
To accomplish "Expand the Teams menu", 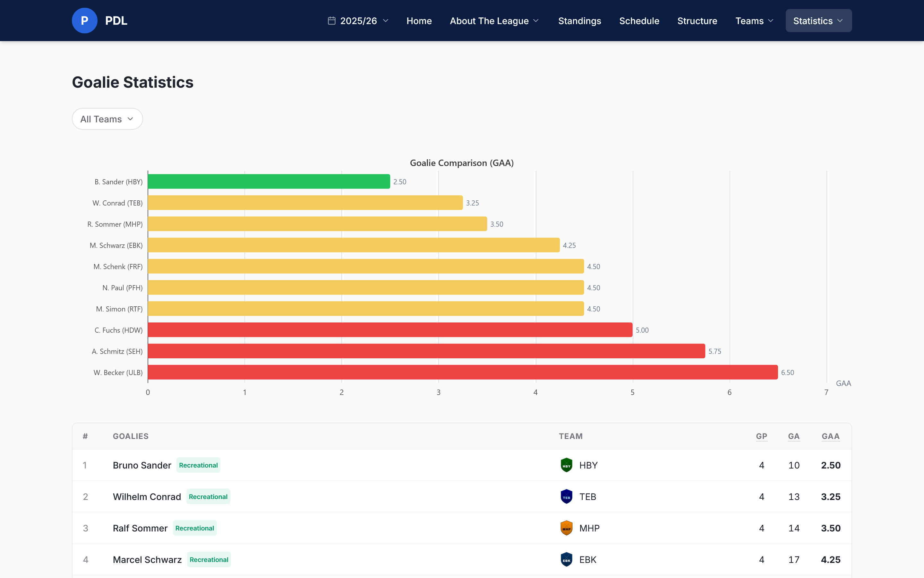I will point(755,21).
